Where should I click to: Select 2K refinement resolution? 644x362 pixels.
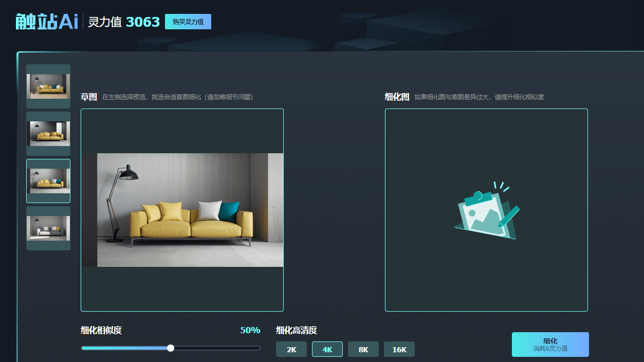pyautogui.click(x=291, y=350)
